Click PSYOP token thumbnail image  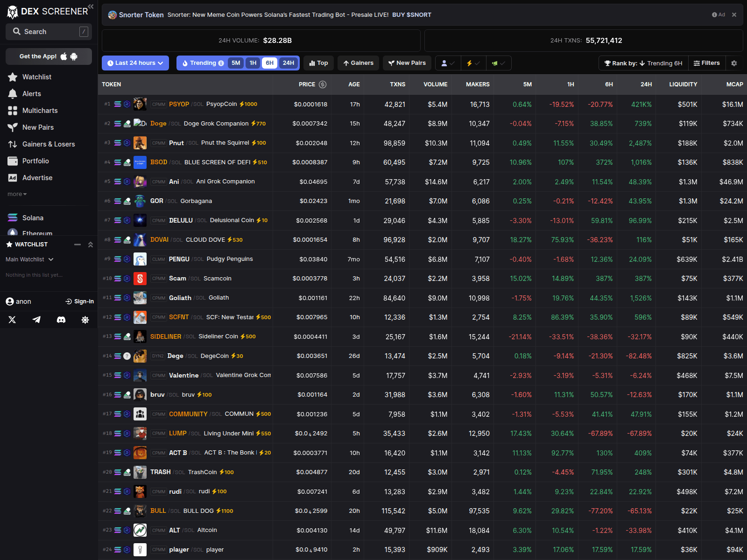click(x=140, y=104)
